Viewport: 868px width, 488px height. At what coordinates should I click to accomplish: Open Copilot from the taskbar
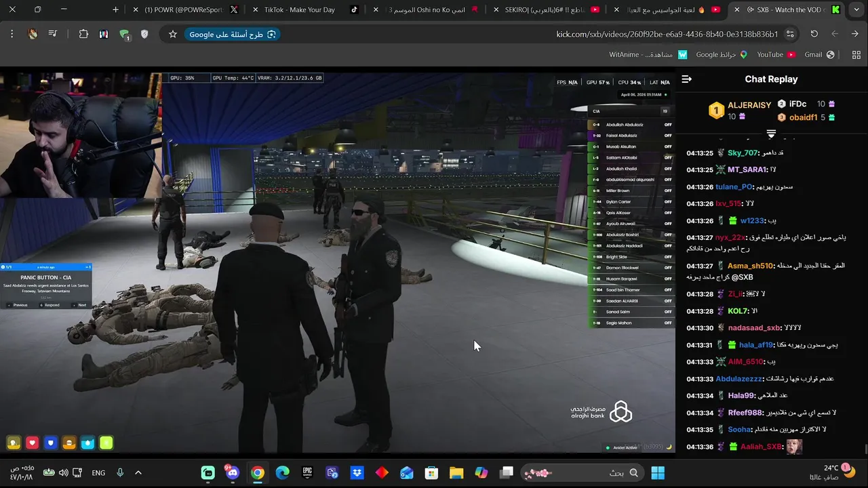click(x=481, y=472)
